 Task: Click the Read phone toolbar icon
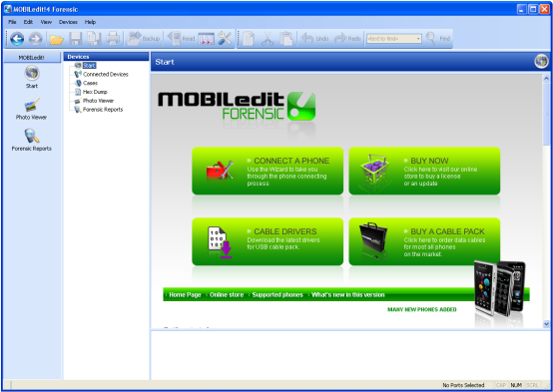click(182, 39)
